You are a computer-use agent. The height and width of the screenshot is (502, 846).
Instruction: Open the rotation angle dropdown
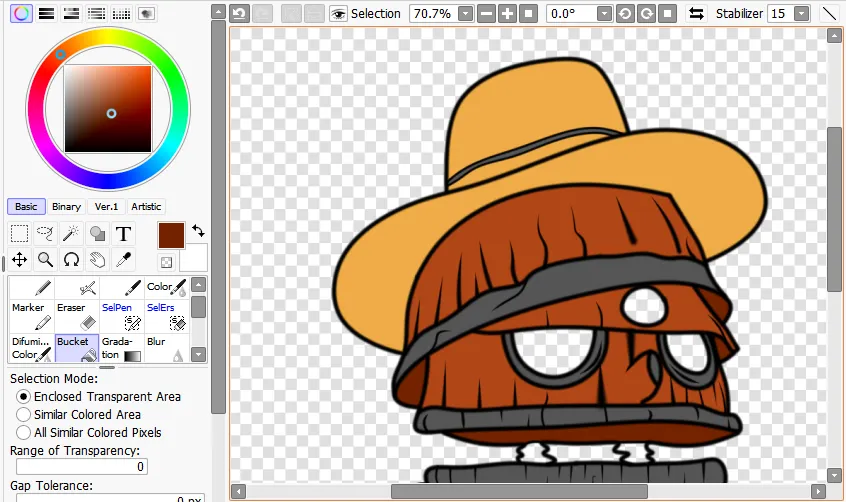(x=605, y=13)
